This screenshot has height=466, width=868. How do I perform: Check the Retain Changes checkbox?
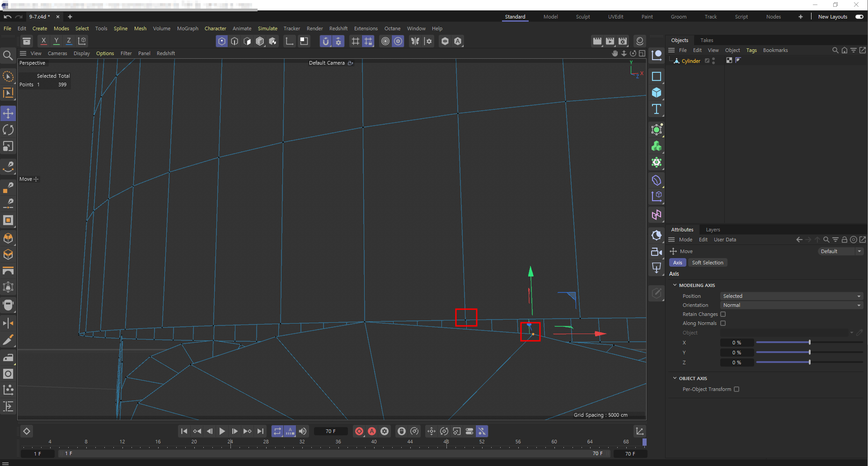pos(723,315)
